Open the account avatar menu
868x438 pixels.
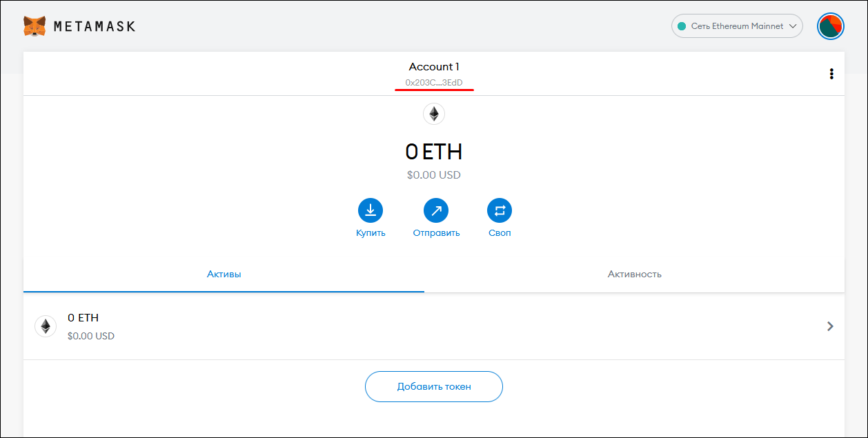(x=831, y=26)
